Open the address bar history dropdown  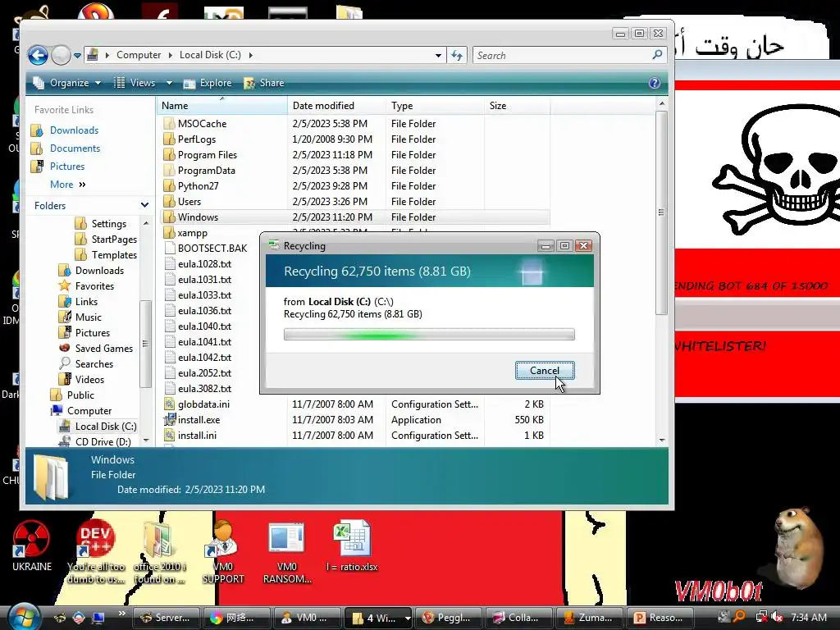click(x=438, y=55)
